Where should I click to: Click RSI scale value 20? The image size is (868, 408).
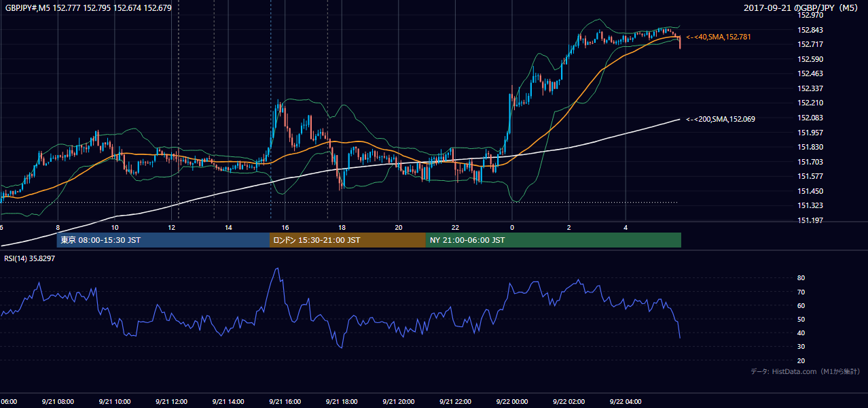point(801,360)
